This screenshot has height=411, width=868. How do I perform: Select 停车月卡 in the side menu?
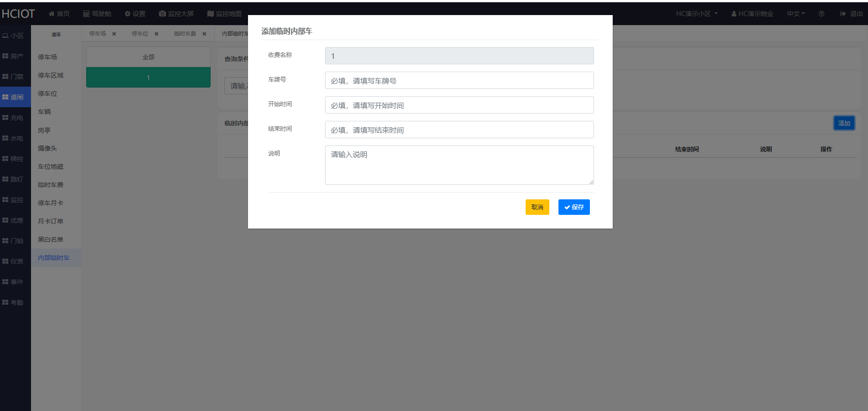point(51,203)
